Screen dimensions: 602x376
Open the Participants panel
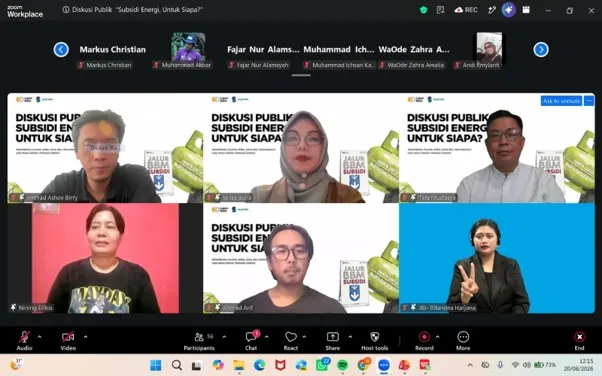199,340
